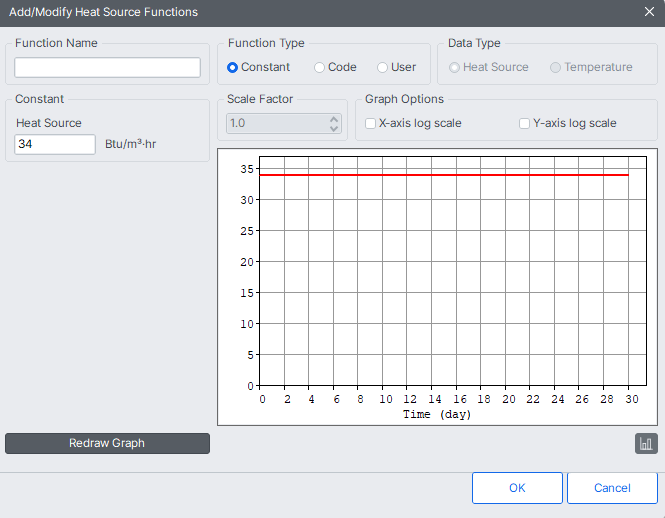Screen dimensions: 665x518
Task: Click the Y-axis value 20
Action: point(247,262)
